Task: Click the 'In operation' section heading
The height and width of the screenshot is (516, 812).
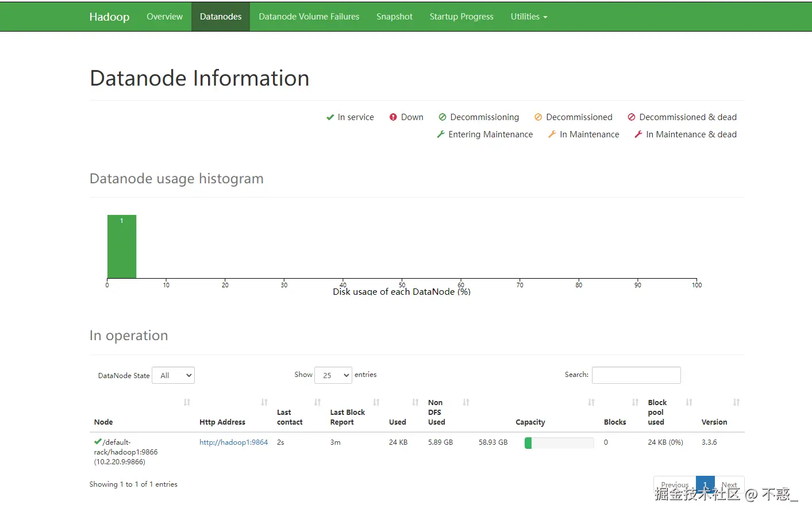Action: pyautogui.click(x=129, y=336)
